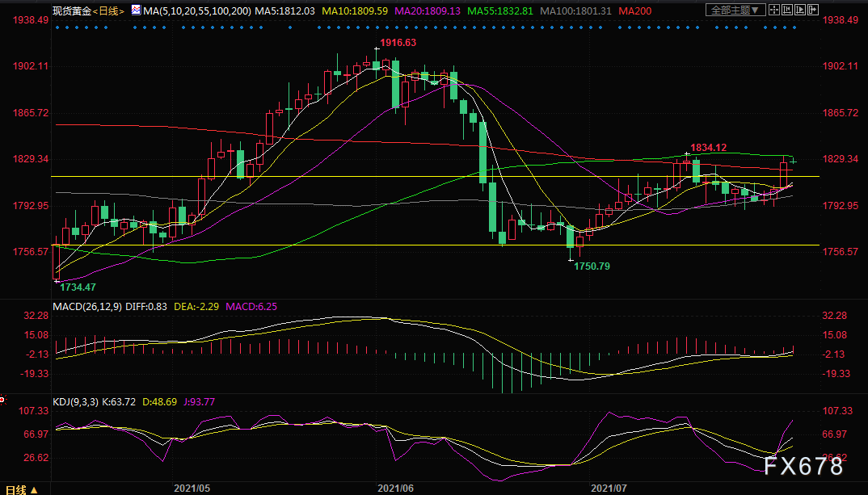Click the 现货黄金 symbol name

coord(72,11)
